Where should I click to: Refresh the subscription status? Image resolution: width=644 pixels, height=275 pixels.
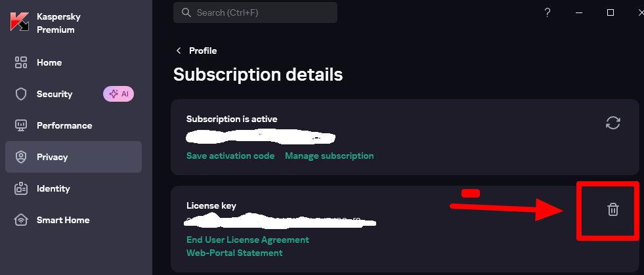[x=613, y=123]
